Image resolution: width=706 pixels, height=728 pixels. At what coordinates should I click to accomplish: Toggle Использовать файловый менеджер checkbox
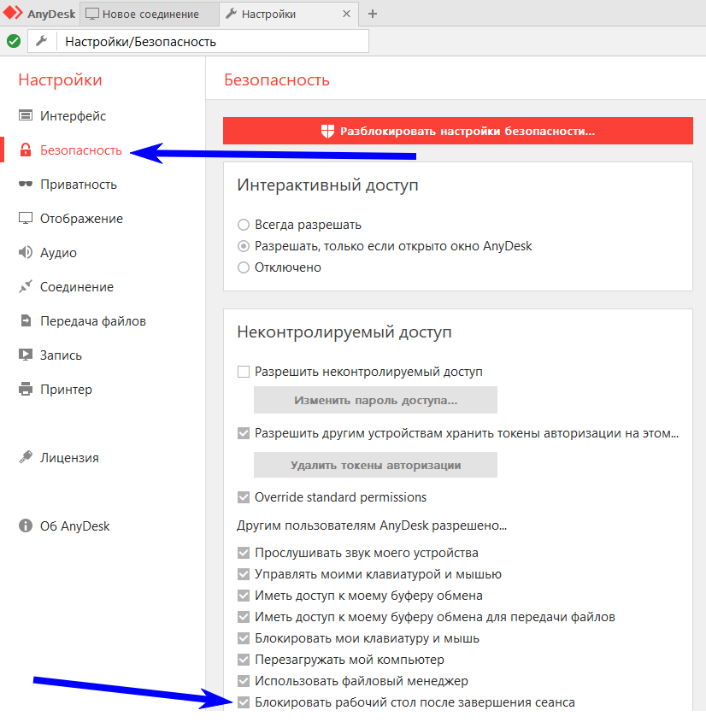tap(244, 681)
